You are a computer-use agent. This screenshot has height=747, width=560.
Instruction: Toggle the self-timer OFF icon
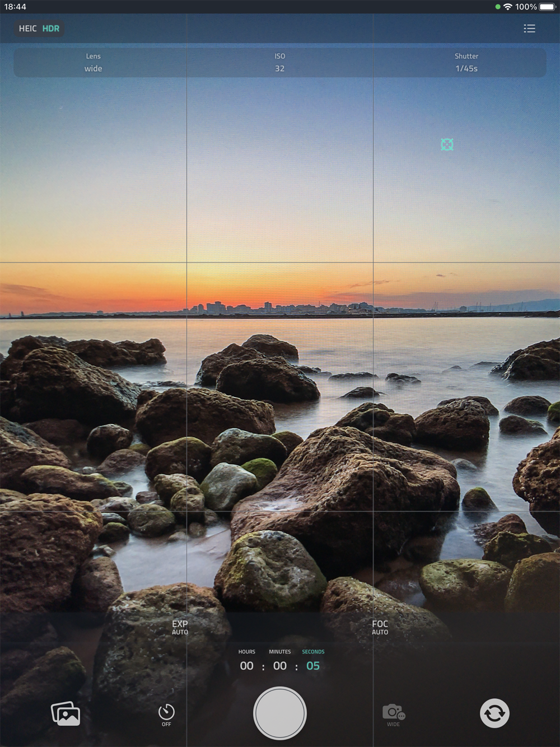click(166, 715)
